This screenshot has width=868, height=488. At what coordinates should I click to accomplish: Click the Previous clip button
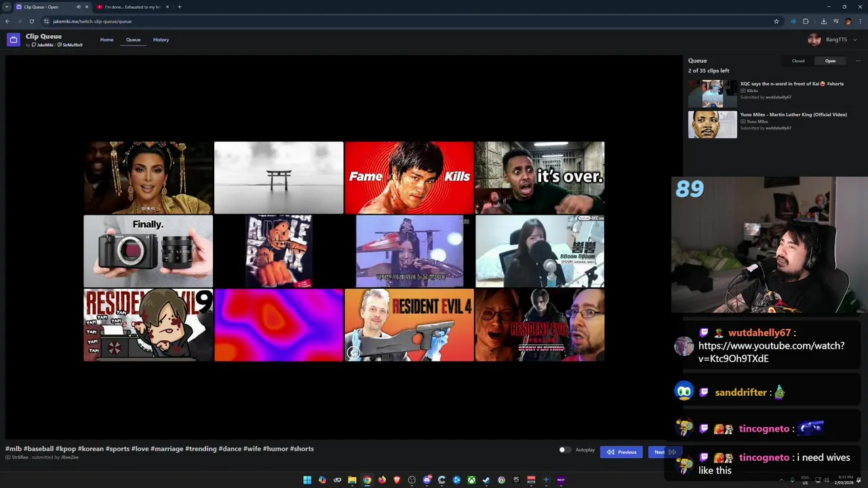pyautogui.click(x=621, y=452)
